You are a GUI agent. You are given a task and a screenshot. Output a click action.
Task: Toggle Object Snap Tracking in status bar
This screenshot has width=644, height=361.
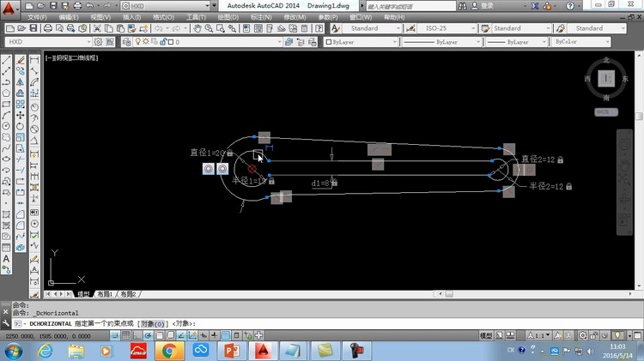(x=181, y=335)
